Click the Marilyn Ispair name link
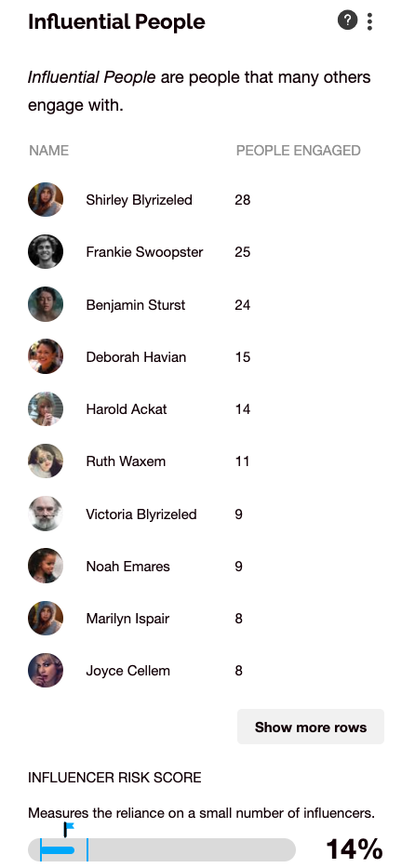The height and width of the screenshot is (868, 415). click(x=127, y=619)
